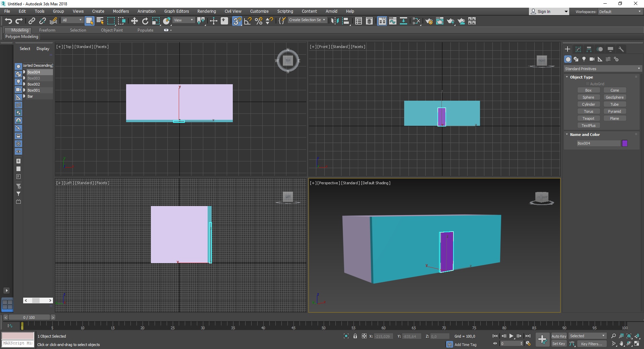Choose the Select Object tool
This screenshot has height=349, width=644.
point(89,21)
